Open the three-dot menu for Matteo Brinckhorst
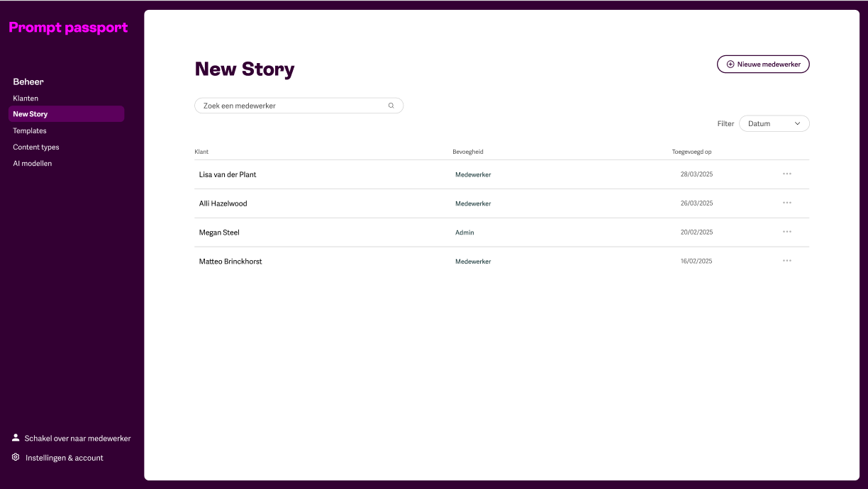 pyautogui.click(x=786, y=261)
